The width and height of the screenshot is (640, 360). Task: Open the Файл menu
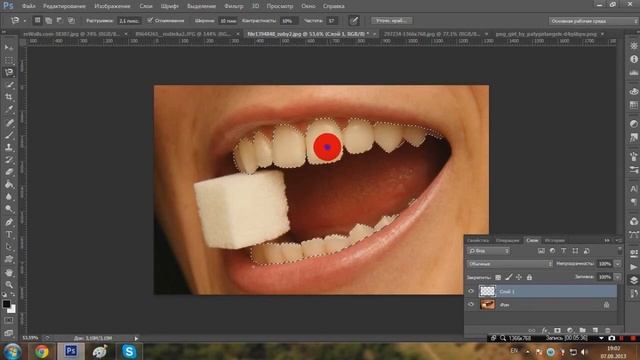click(x=29, y=6)
